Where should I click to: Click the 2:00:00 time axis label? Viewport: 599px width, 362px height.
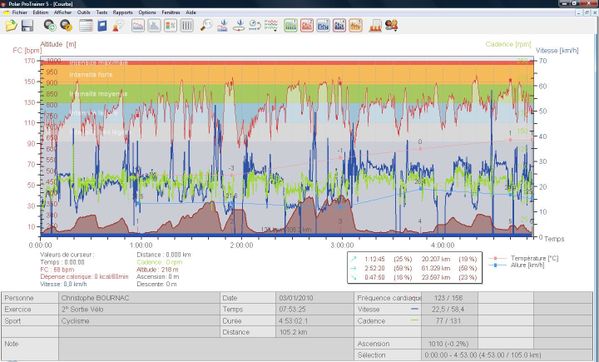(241, 245)
